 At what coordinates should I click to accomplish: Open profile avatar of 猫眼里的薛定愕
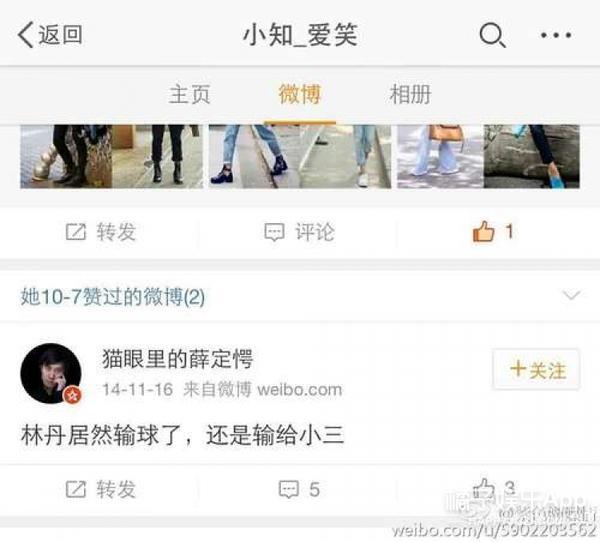click(51, 374)
